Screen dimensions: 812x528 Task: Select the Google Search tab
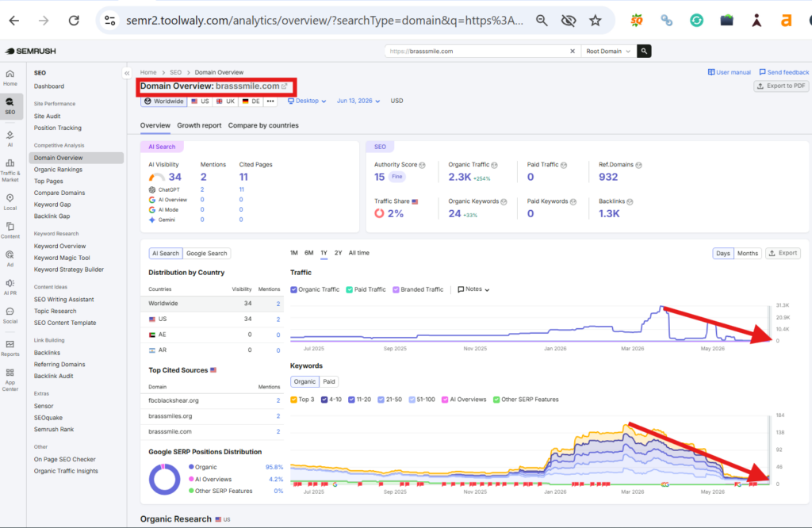pos(207,253)
